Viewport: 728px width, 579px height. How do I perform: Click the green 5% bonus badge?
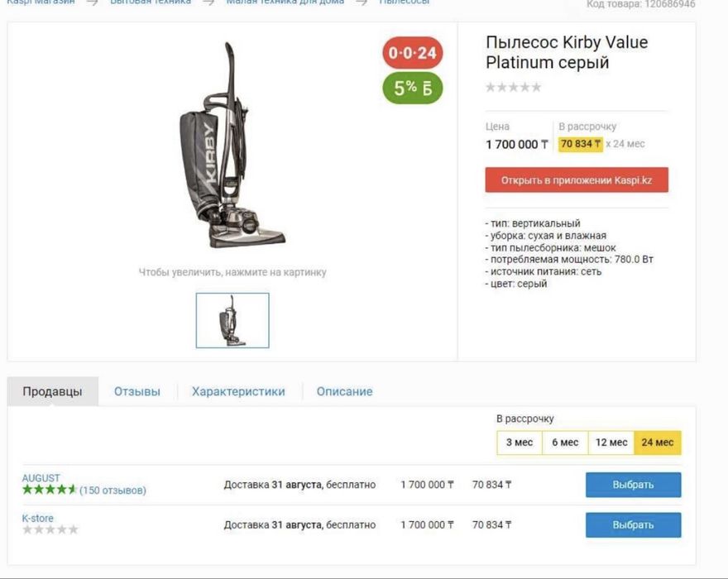click(412, 88)
